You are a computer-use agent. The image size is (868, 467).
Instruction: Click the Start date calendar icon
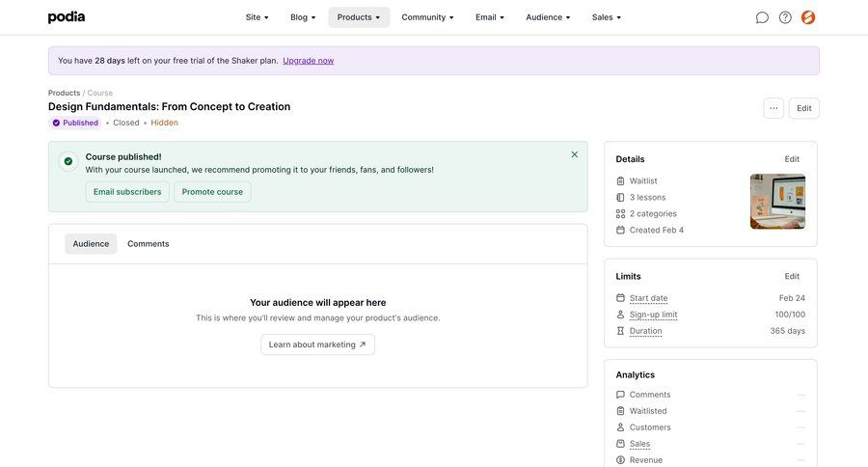620,298
